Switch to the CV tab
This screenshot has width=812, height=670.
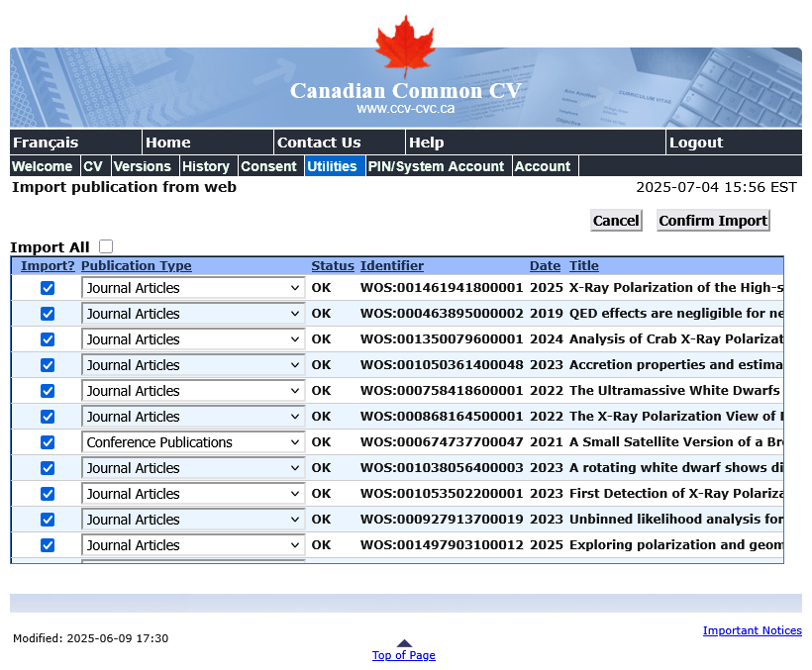(x=93, y=166)
